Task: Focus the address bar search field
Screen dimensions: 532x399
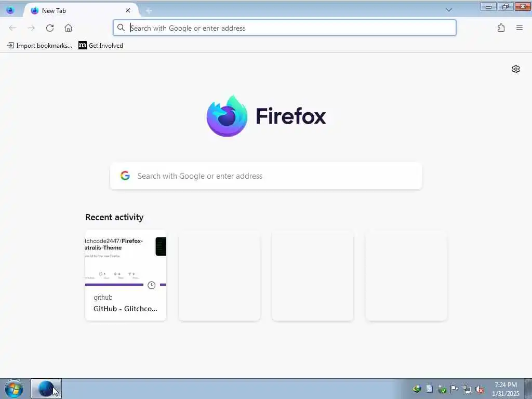Action: pyautogui.click(x=284, y=28)
